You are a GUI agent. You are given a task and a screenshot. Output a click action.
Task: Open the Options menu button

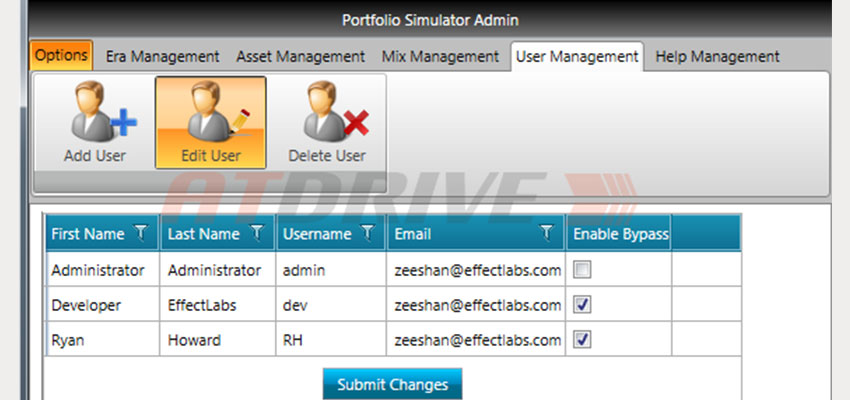pyautogui.click(x=61, y=55)
